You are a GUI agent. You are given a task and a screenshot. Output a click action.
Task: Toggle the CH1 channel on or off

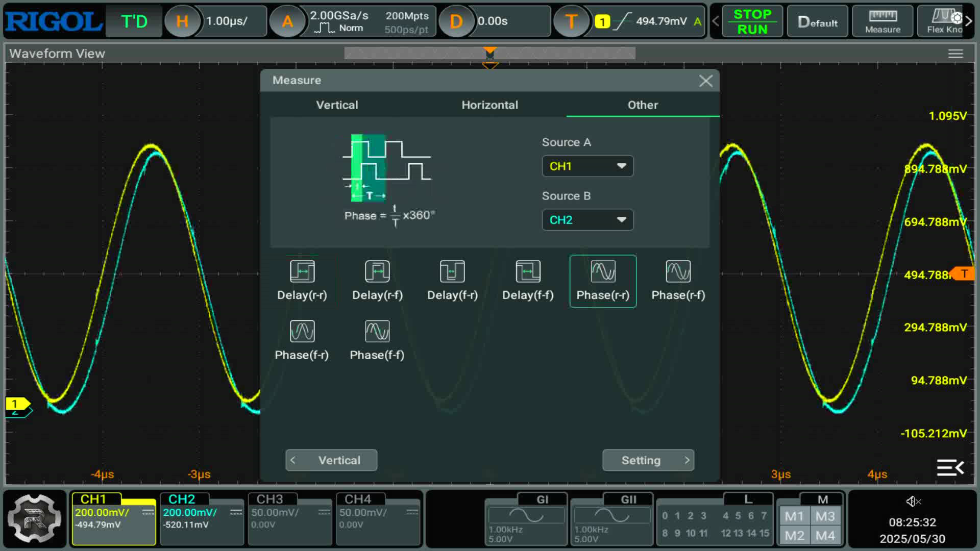click(x=114, y=518)
